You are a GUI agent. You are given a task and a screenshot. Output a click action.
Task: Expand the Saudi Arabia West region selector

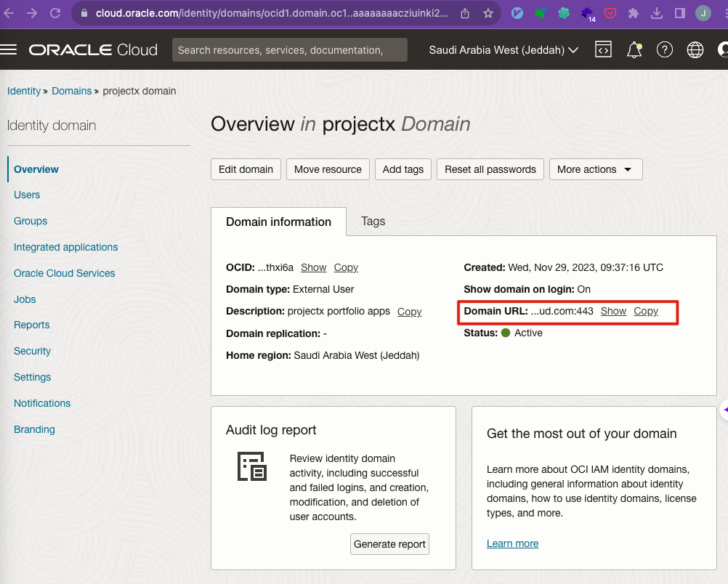pyautogui.click(x=503, y=50)
